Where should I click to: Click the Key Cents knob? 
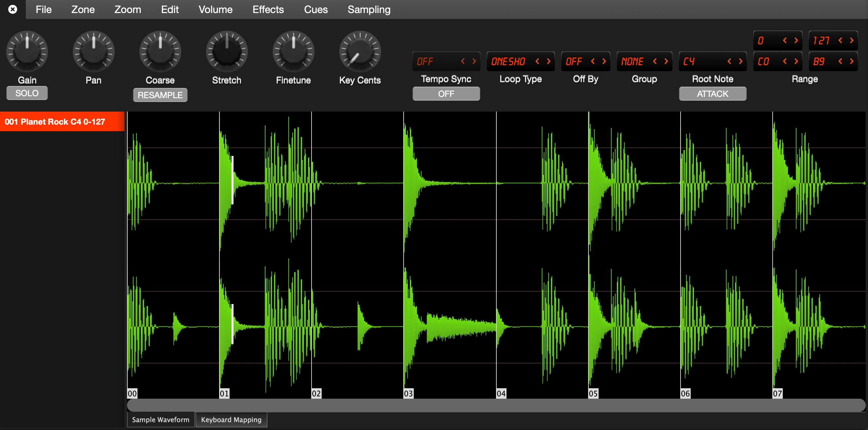point(360,52)
